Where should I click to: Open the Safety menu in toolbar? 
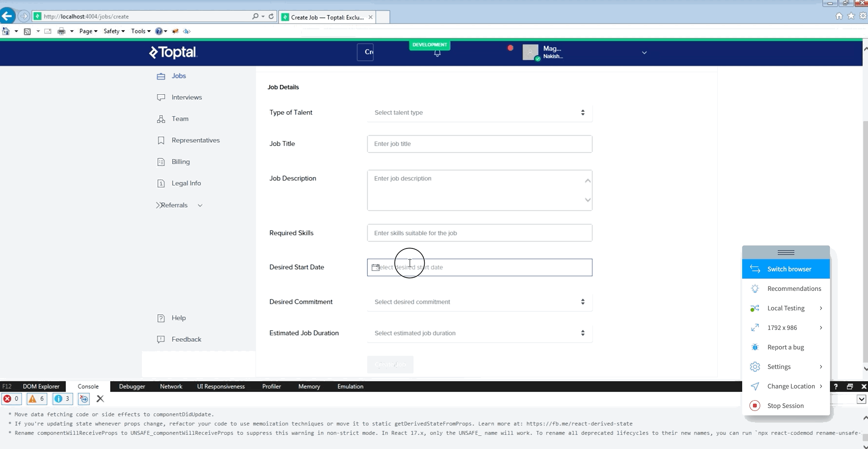tap(114, 31)
